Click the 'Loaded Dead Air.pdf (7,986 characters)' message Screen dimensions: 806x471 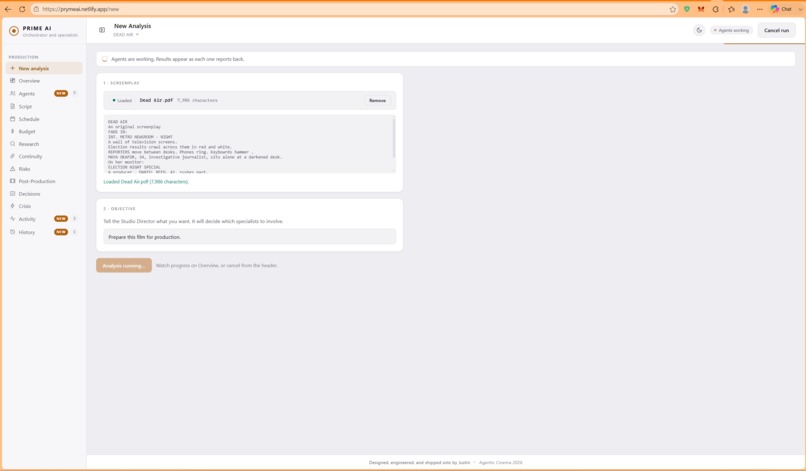(146, 182)
